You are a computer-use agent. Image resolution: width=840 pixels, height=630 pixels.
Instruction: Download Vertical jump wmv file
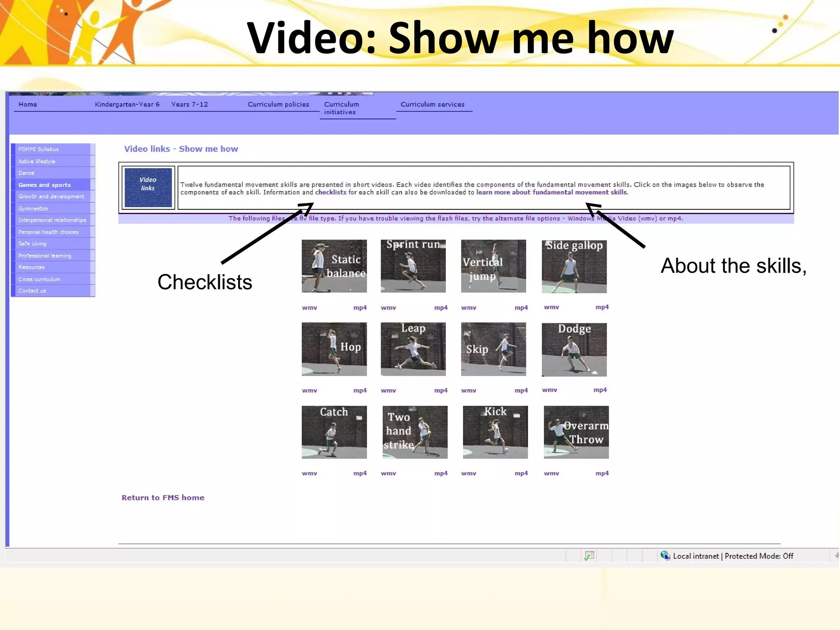[x=468, y=308]
